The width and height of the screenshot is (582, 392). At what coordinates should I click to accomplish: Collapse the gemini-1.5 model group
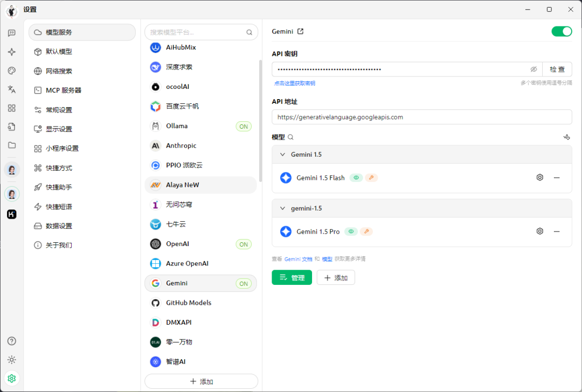click(x=282, y=208)
